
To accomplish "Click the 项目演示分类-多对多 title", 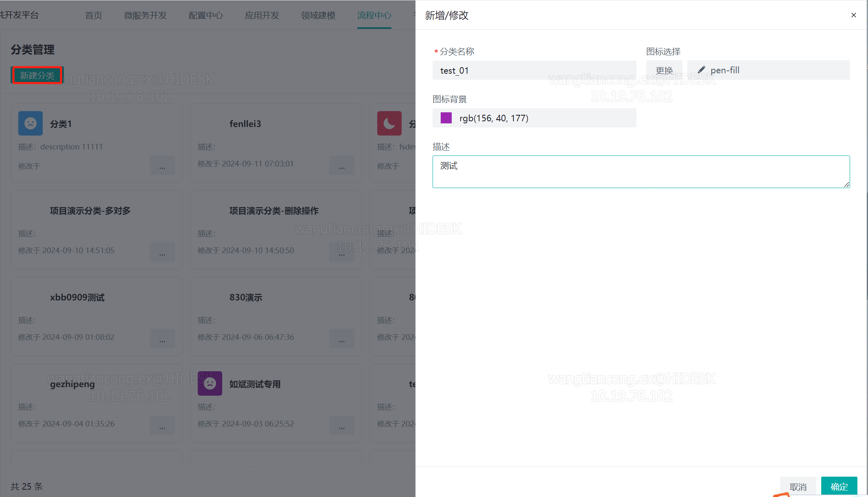I will (90, 210).
